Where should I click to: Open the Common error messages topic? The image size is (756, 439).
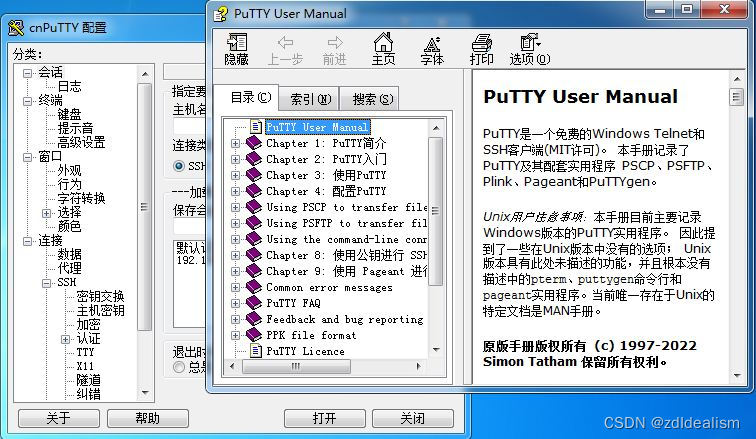tap(329, 287)
